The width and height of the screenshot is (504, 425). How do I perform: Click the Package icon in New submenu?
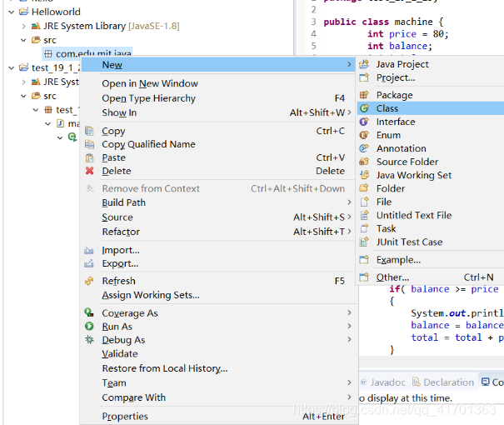pyautogui.click(x=364, y=95)
